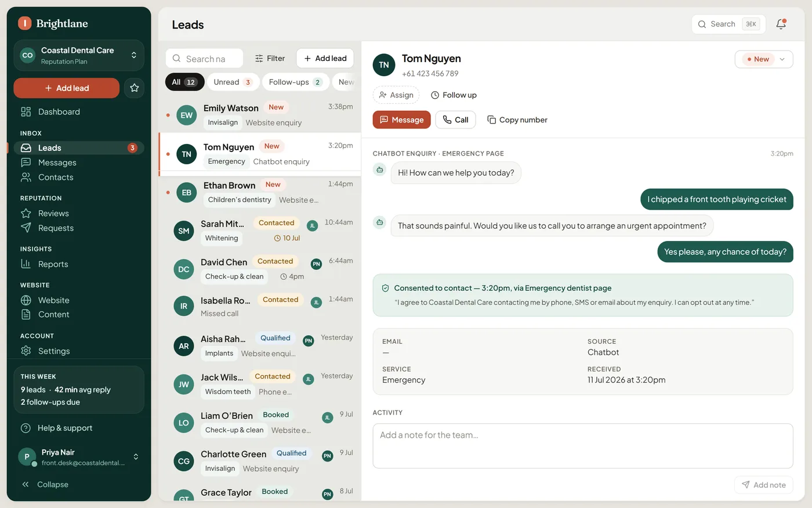
Task: Open Ethan Brown lead
Action: click(x=260, y=192)
